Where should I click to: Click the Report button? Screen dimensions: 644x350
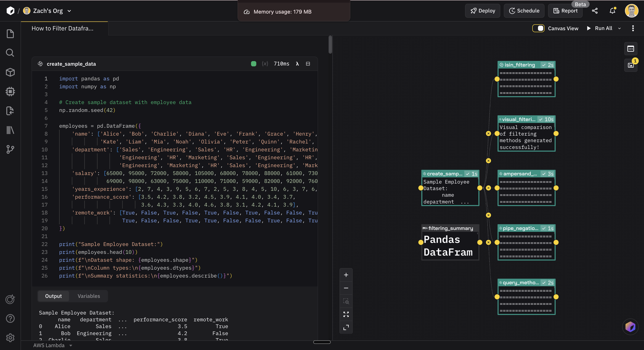tap(566, 11)
